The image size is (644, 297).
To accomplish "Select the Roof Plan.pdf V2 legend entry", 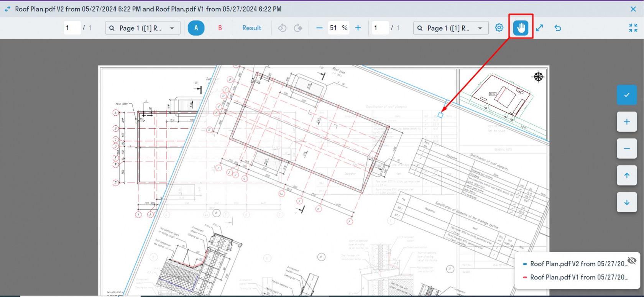I will point(576,264).
